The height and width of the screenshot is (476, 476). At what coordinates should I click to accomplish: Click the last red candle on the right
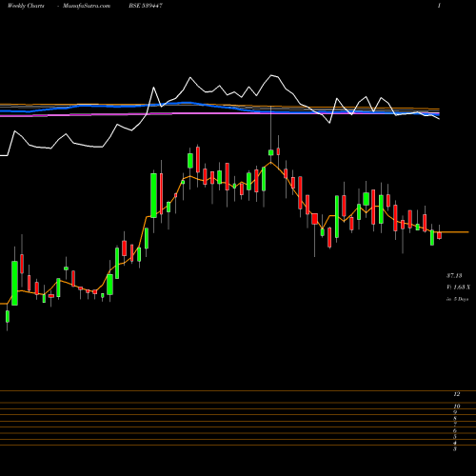pyautogui.click(x=440, y=235)
